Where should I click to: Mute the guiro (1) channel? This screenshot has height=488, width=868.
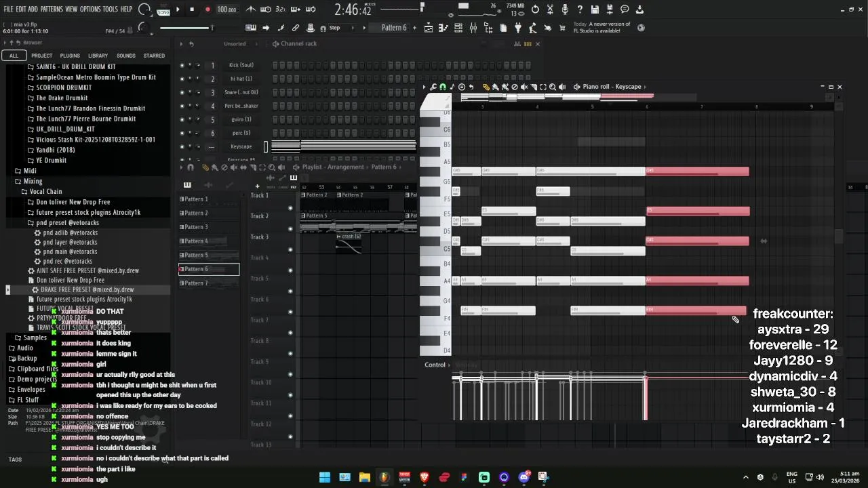[182, 119]
